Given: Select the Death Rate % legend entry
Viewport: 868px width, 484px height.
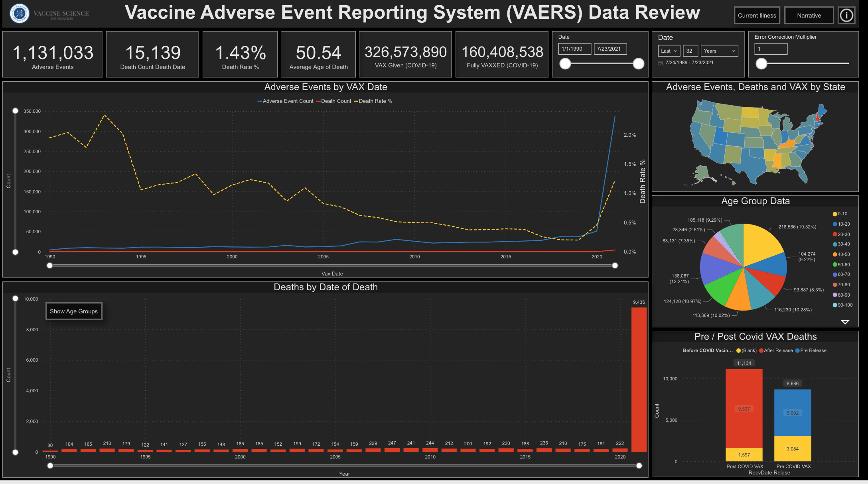Looking at the screenshot, I should coord(373,101).
